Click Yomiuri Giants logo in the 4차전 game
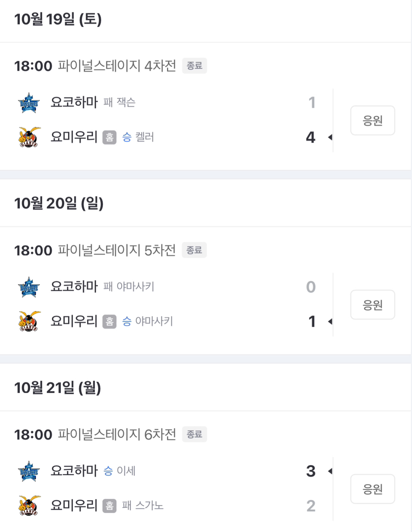The image size is (412, 532). [29, 137]
